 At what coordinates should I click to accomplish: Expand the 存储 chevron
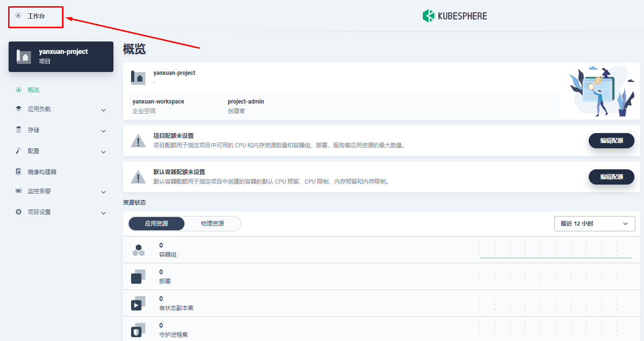point(103,131)
